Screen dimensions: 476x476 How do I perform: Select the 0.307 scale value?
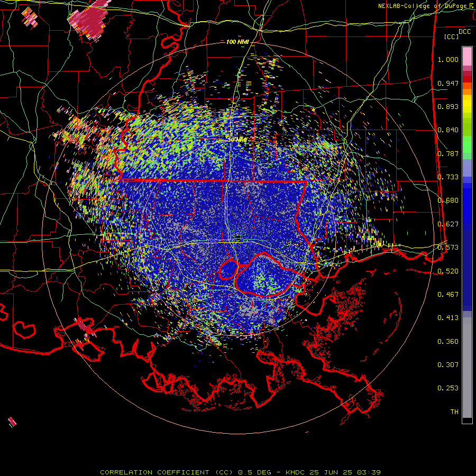pos(448,365)
